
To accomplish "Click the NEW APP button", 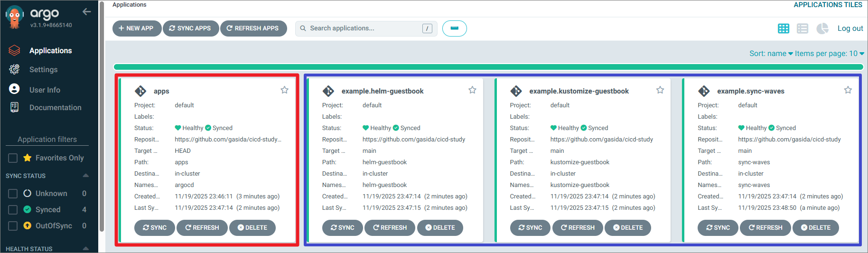I will [x=137, y=28].
